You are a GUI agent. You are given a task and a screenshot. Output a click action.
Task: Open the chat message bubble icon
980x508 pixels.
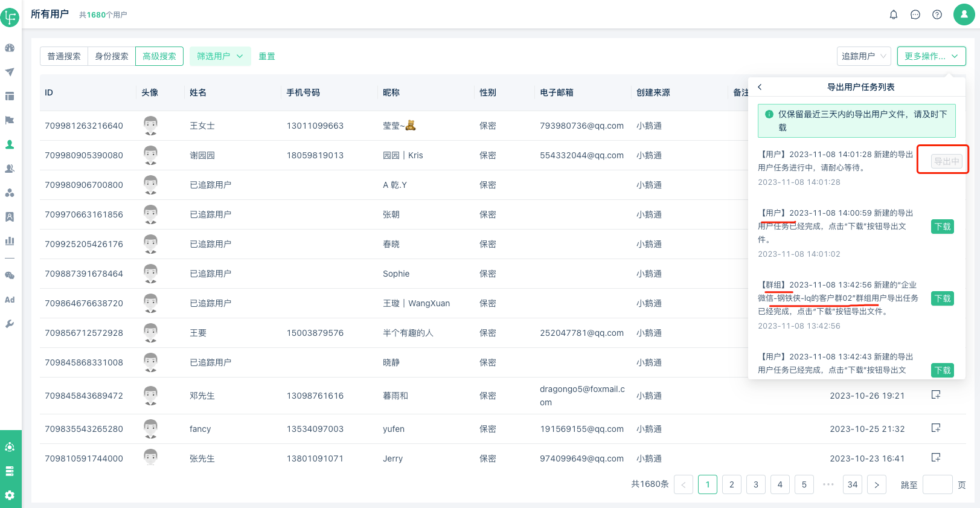[x=915, y=14]
